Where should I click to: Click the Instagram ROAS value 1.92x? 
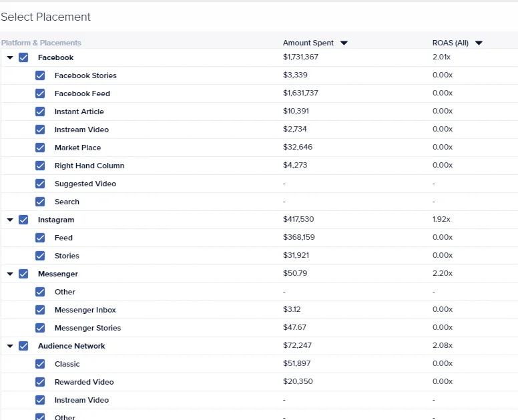pyautogui.click(x=441, y=219)
